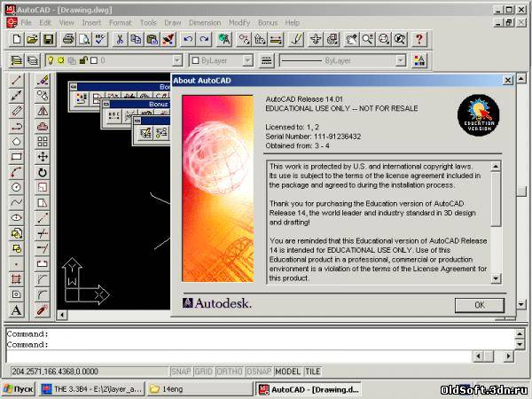532x399 pixels.
Task: Toggle SNAP mode in status bar
Action: pyautogui.click(x=181, y=372)
